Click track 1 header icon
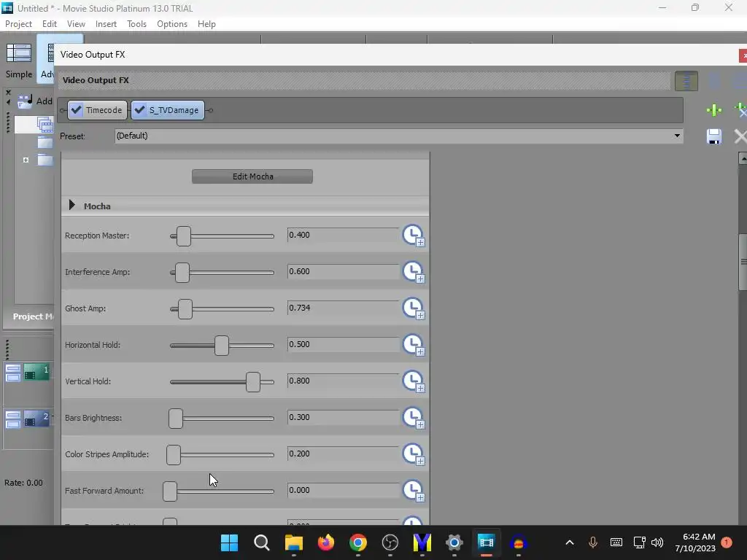The height and width of the screenshot is (560, 747). click(x=36, y=373)
